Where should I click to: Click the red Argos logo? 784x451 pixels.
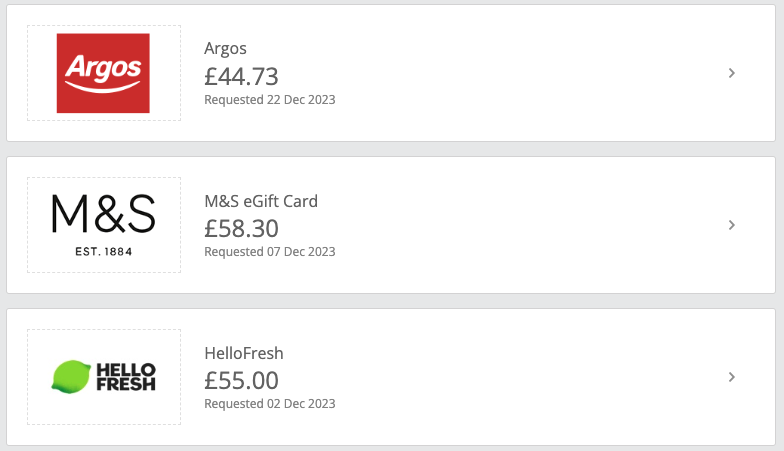[x=103, y=73]
